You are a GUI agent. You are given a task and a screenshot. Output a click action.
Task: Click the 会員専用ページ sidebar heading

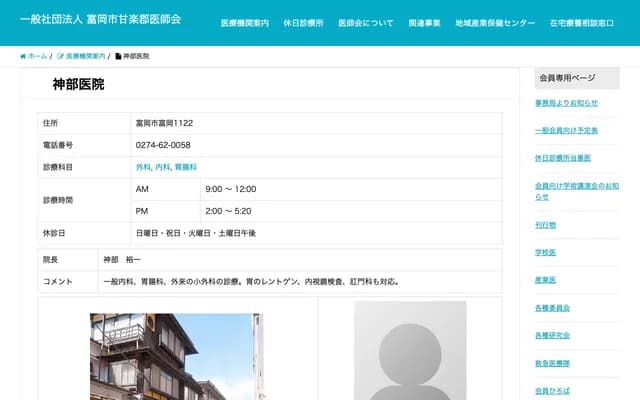coord(577,78)
